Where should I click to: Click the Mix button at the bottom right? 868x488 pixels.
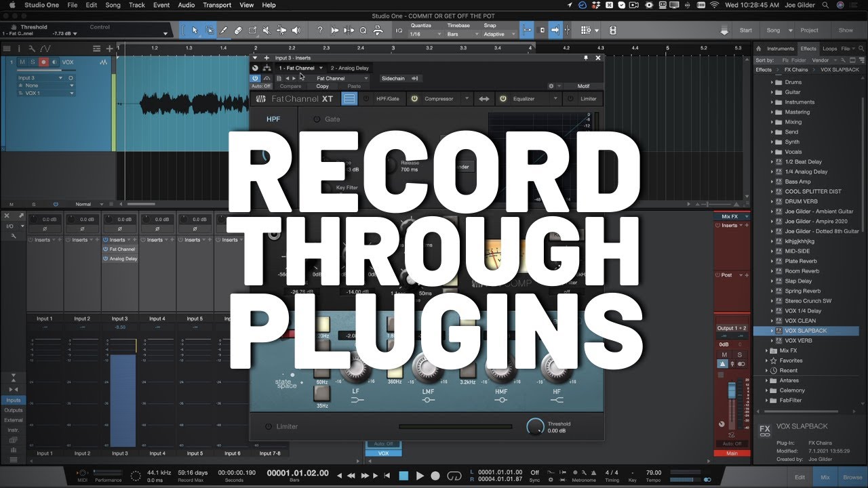pyautogui.click(x=825, y=477)
